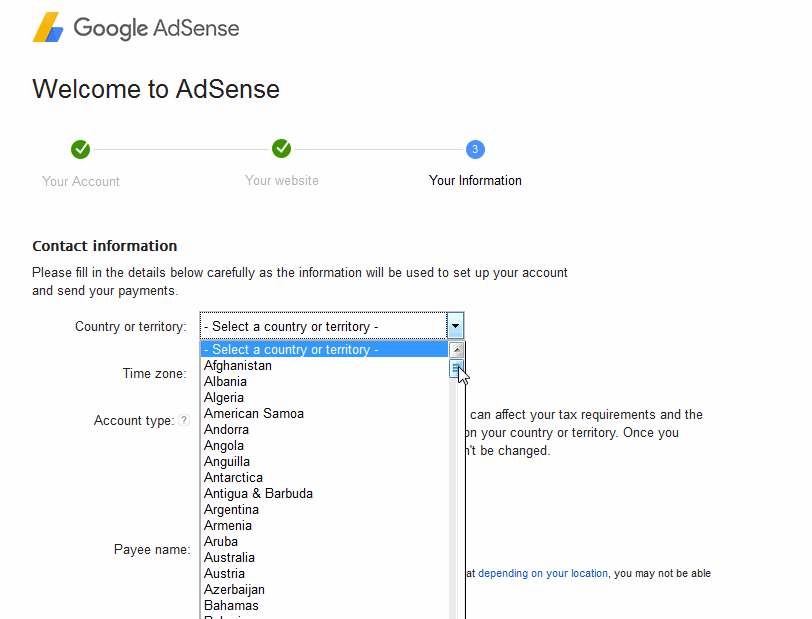Select Aruba from the country list

324,542
